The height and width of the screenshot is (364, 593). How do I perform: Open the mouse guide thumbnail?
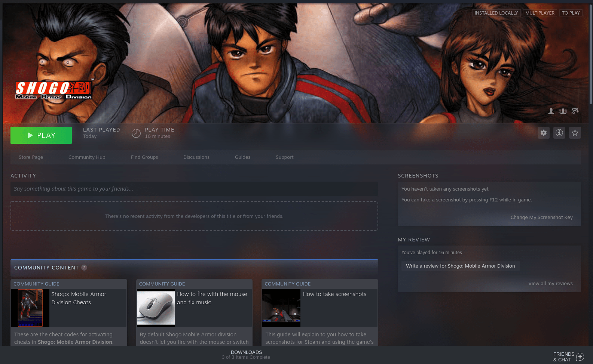coord(156,308)
